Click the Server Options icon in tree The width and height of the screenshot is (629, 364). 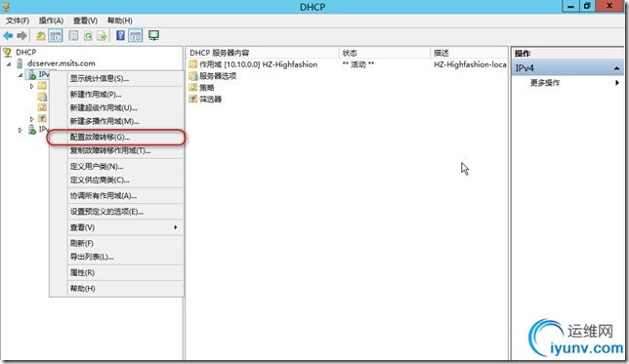tap(42, 97)
